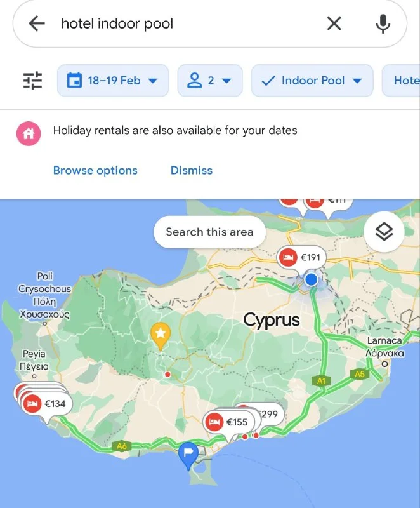
Task: Open the filters slider icon
Action: [x=33, y=81]
